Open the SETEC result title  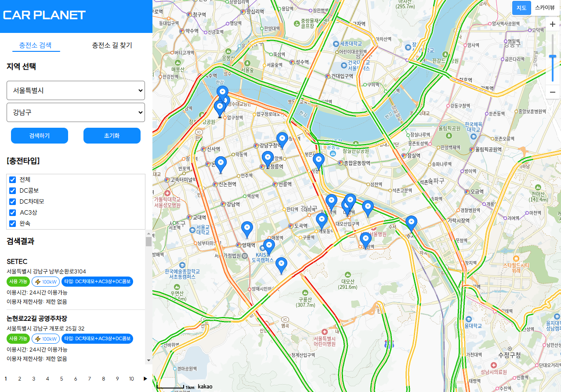point(17,262)
